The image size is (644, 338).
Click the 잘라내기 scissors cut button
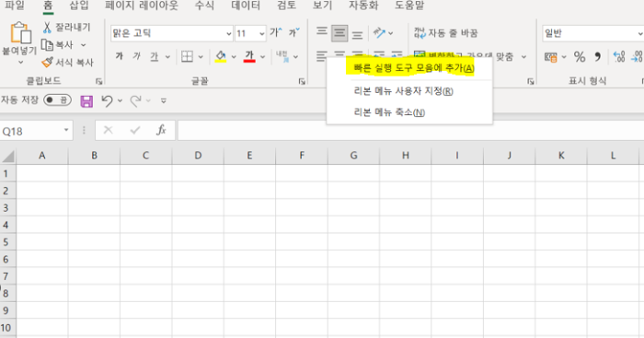pos(66,27)
